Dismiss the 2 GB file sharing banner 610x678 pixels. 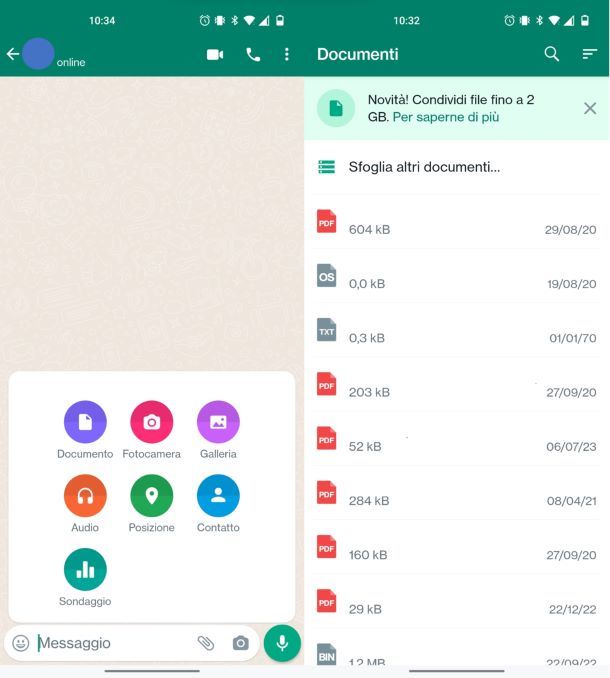590,108
